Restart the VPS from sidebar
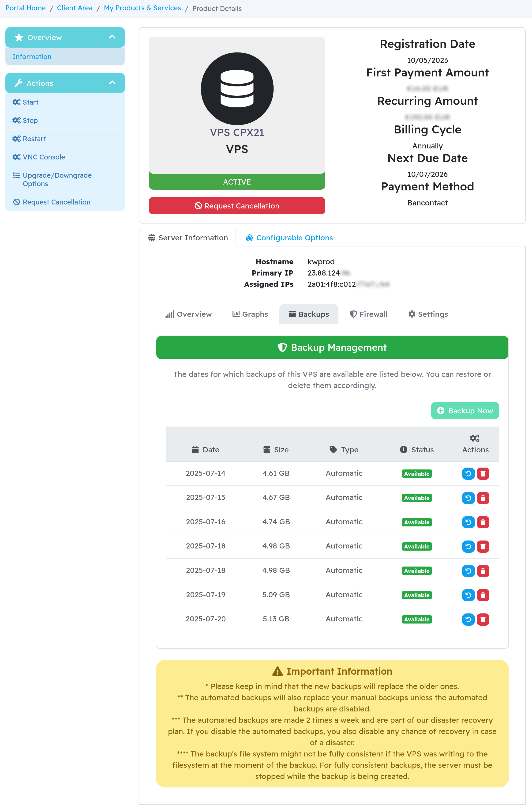The width and height of the screenshot is (532, 809). click(65, 139)
